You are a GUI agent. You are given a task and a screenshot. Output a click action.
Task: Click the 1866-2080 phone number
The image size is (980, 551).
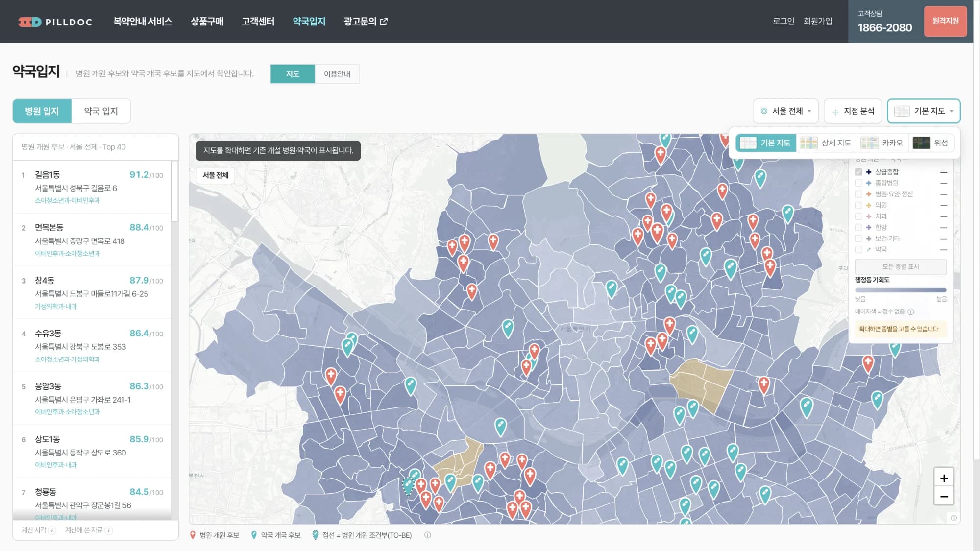885,28
